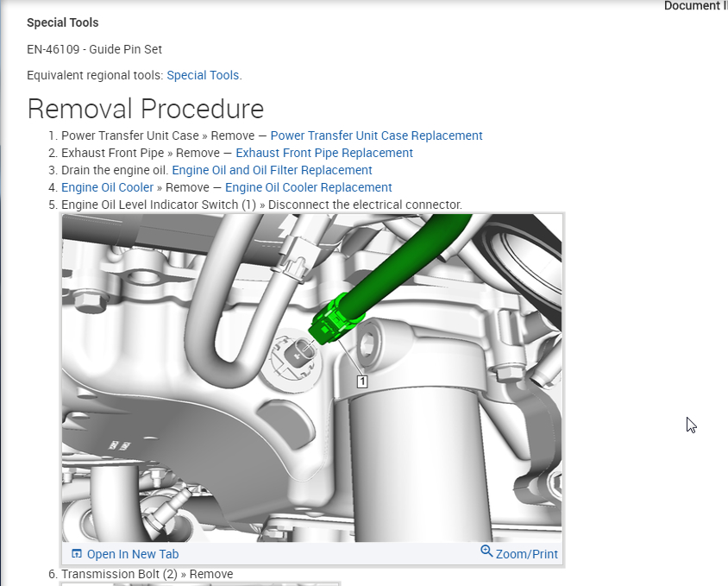Click the Zoom/Print text link
This screenshot has height=586, width=728.
coord(526,554)
